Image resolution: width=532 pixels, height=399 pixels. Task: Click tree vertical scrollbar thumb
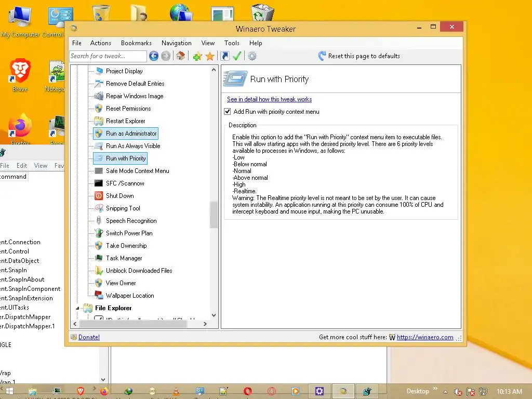[214, 215]
